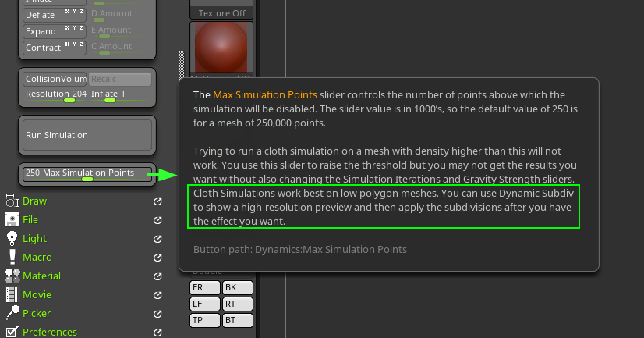
Task: Select the BT bottom view button
Action: (x=237, y=320)
